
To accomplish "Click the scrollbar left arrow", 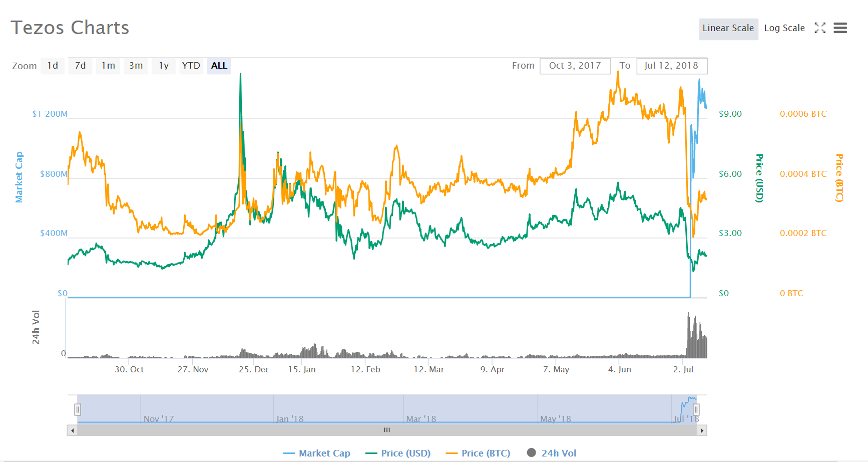I will tap(73, 430).
